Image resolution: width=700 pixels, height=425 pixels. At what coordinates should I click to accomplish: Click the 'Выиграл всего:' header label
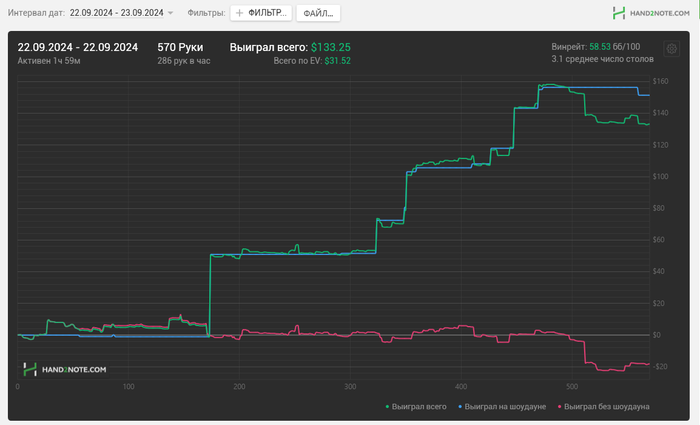[269, 47]
